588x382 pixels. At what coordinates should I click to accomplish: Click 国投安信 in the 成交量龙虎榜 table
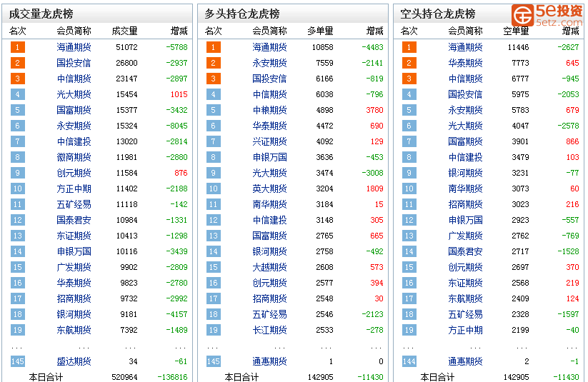click(x=74, y=63)
